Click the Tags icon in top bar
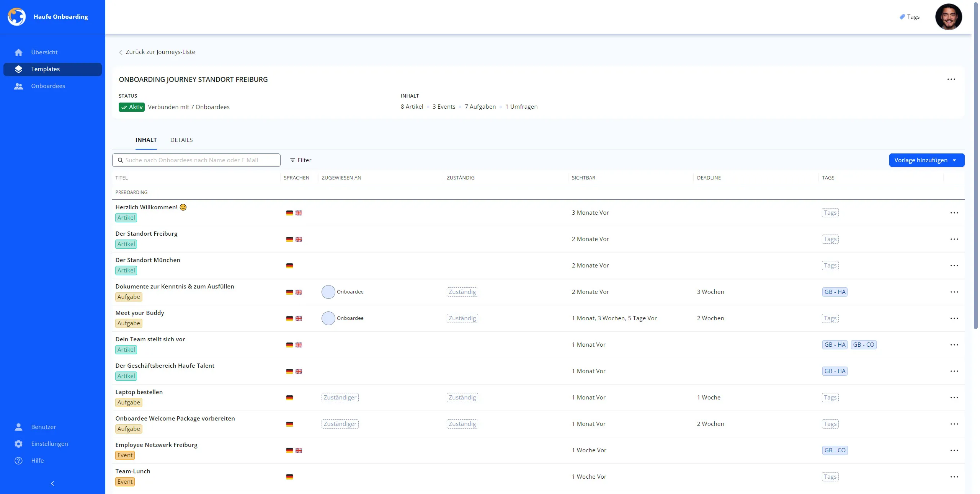980x494 pixels. 902,17
